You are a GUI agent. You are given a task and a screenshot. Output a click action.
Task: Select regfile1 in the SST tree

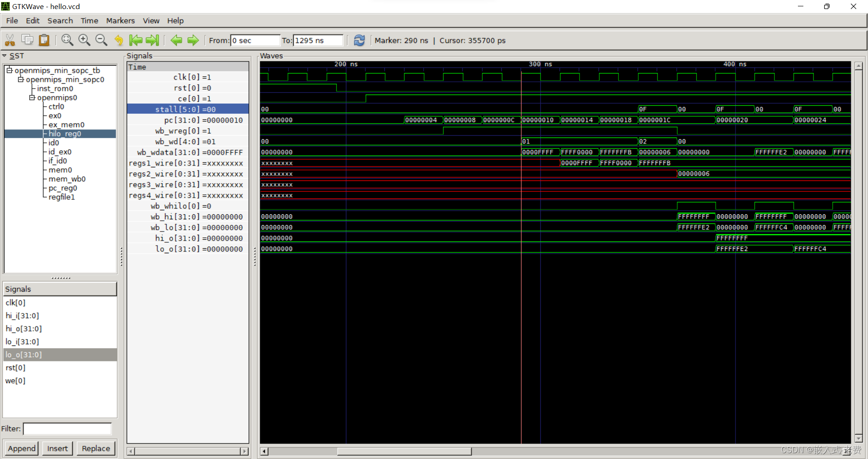(61, 197)
